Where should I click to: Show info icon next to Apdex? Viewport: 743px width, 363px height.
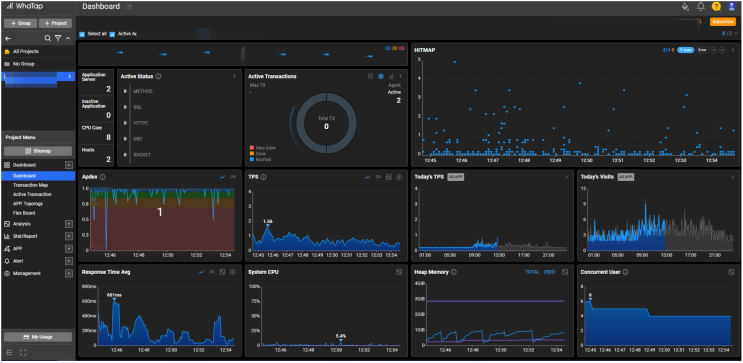(x=102, y=177)
